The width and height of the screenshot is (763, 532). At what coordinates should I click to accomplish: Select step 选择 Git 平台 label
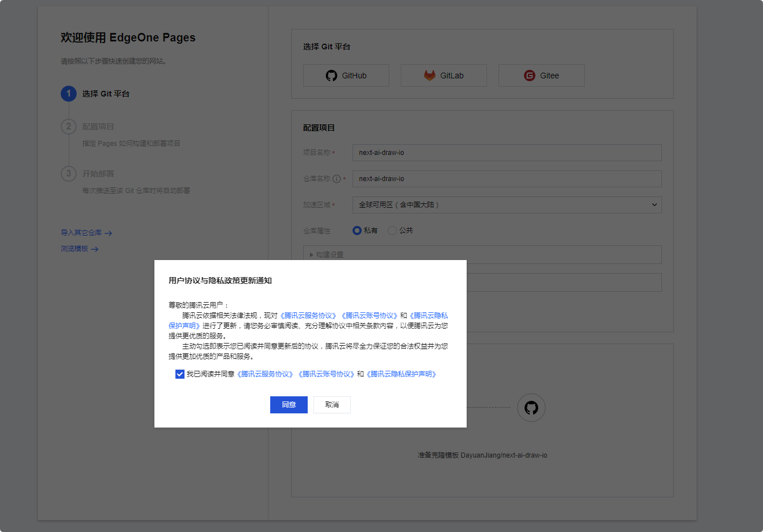coord(106,94)
